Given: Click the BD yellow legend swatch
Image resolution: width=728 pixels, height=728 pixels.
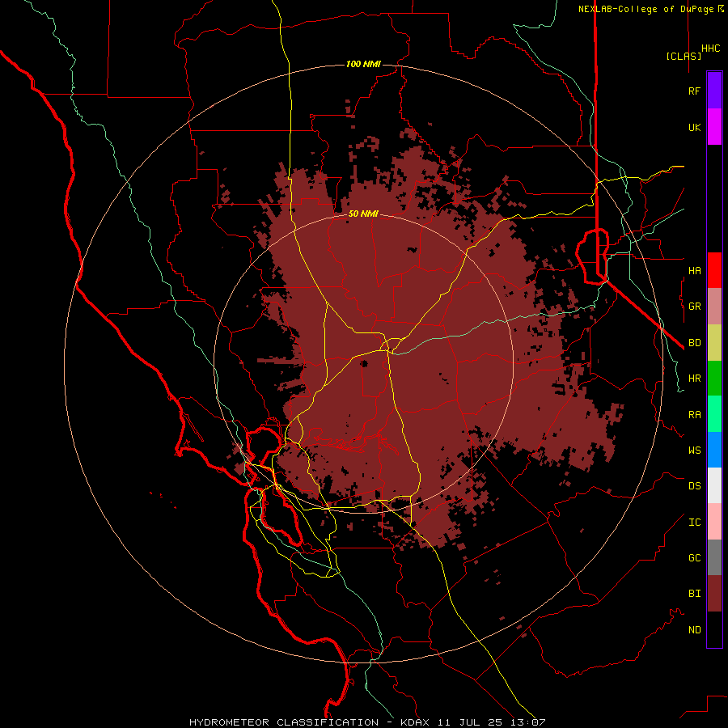Looking at the screenshot, I should 714,342.
